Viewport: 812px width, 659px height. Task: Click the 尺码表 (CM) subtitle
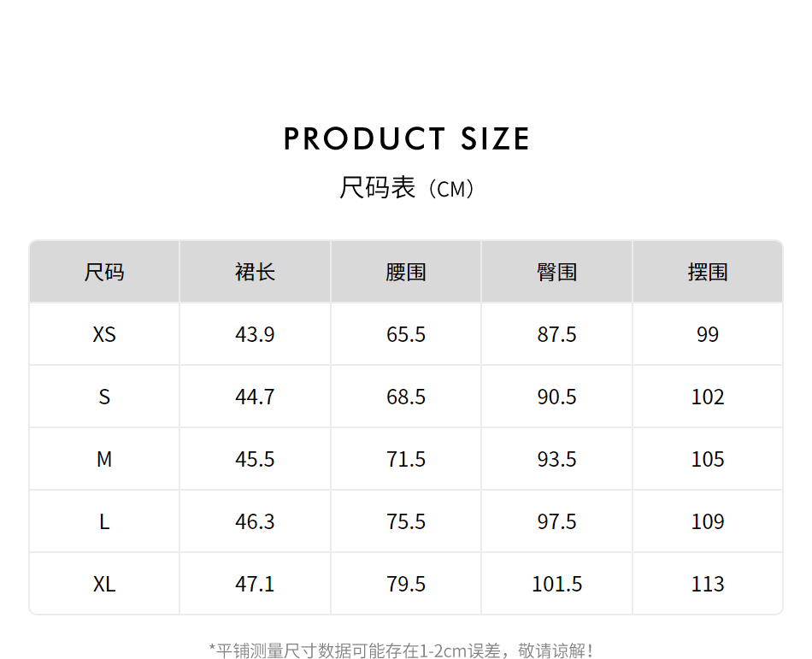coord(406,188)
